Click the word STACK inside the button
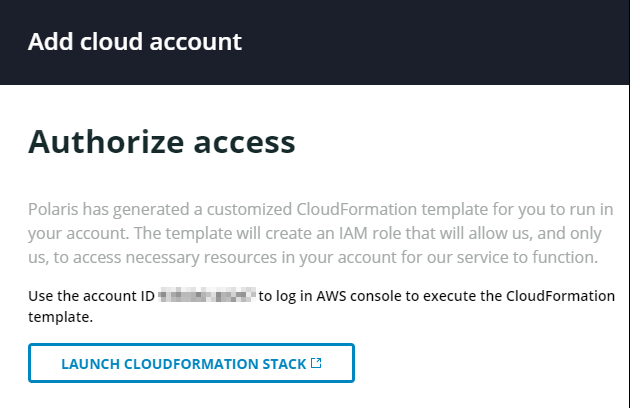Image resolution: width=630 pixels, height=408 pixels. click(x=284, y=364)
